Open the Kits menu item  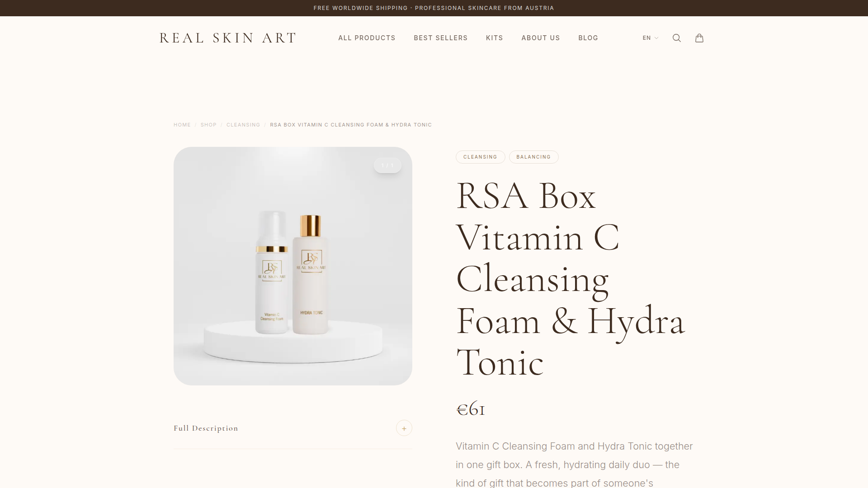[494, 38]
